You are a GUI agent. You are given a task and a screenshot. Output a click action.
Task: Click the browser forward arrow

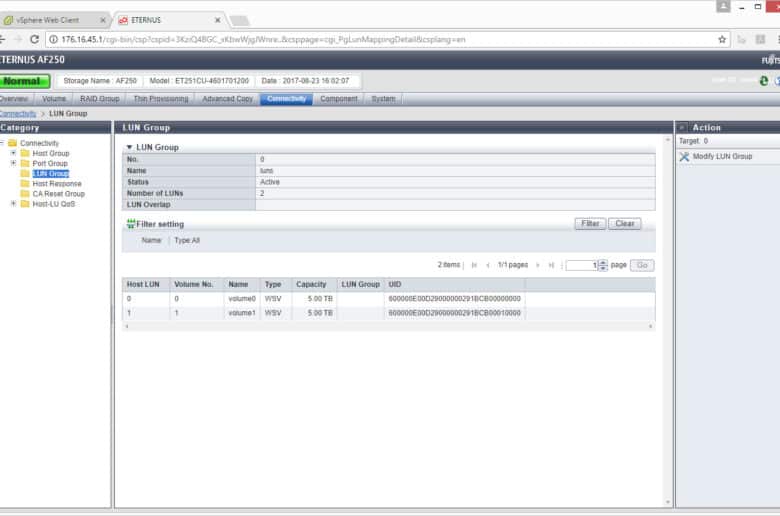18,39
